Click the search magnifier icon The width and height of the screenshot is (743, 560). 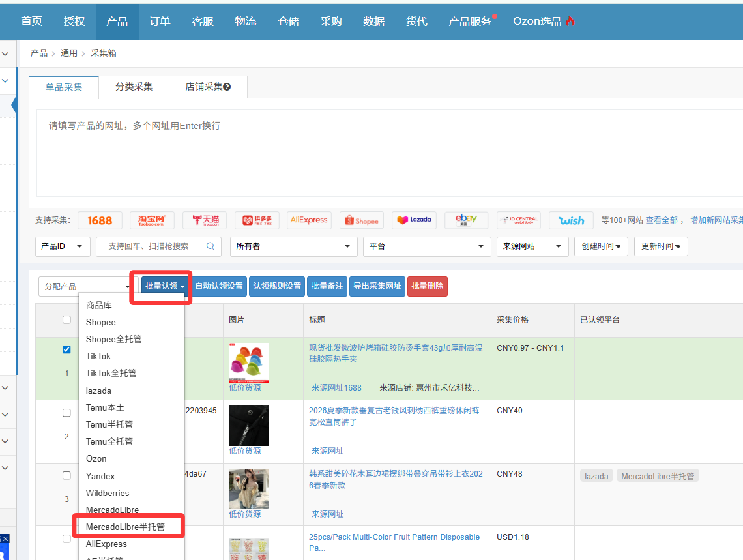tap(210, 246)
